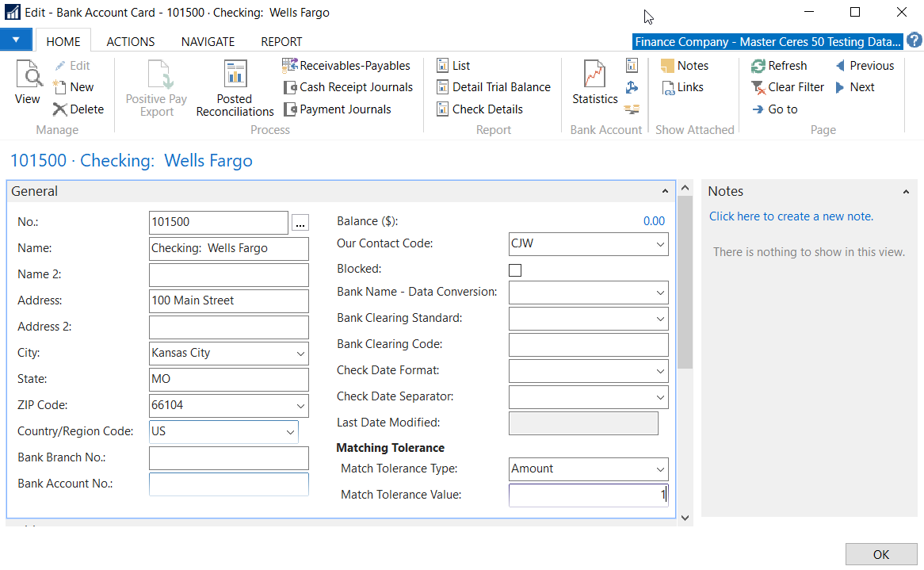Click the OK button
This screenshot has width=924, height=570.
[880, 554]
